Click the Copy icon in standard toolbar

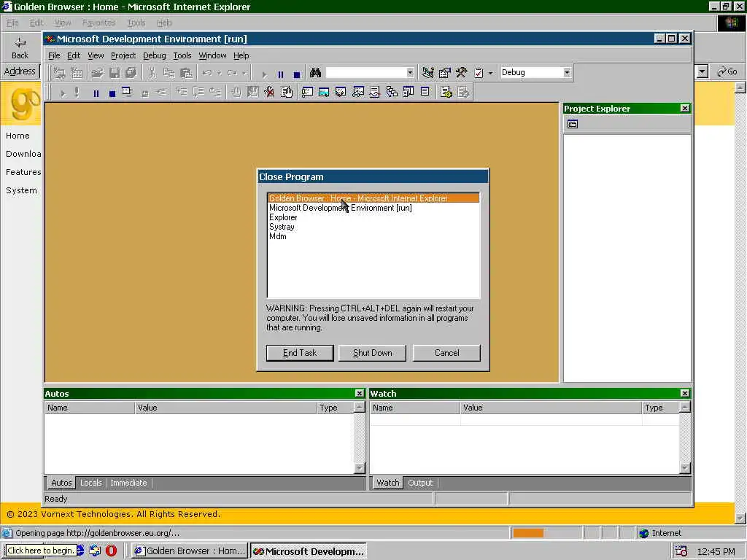click(169, 73)
